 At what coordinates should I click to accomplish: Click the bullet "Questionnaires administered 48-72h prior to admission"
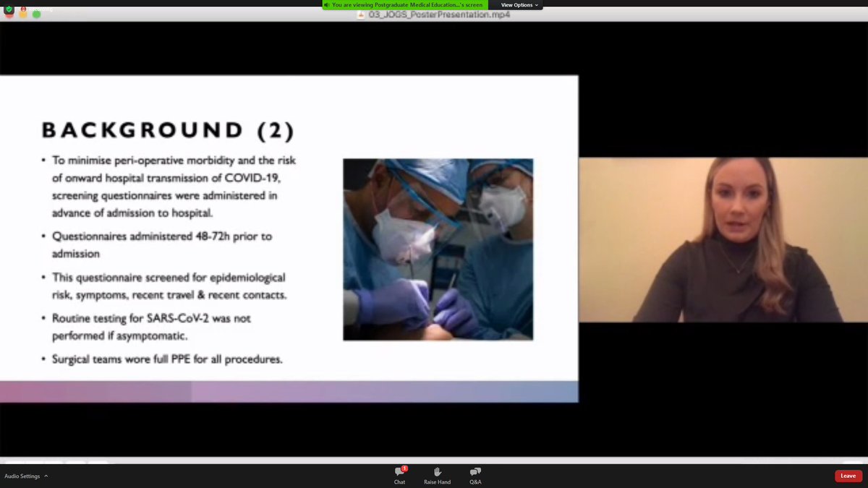(x=162, y=245)
